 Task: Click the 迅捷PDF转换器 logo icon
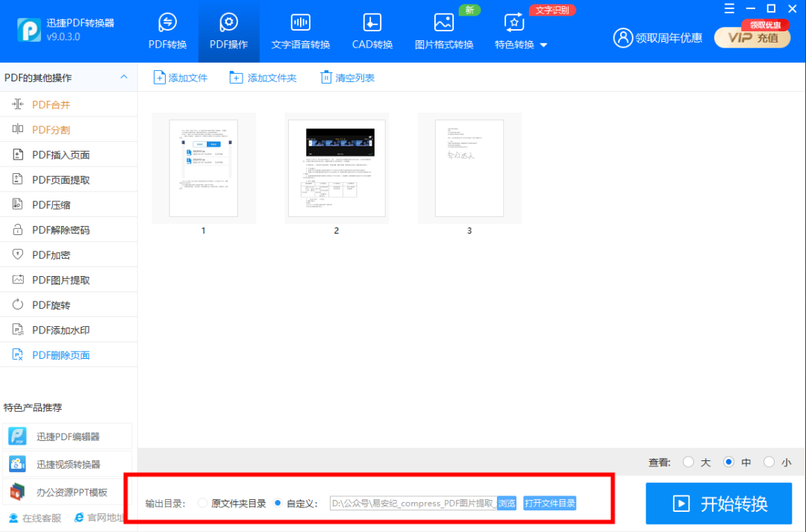click(29, 30)
